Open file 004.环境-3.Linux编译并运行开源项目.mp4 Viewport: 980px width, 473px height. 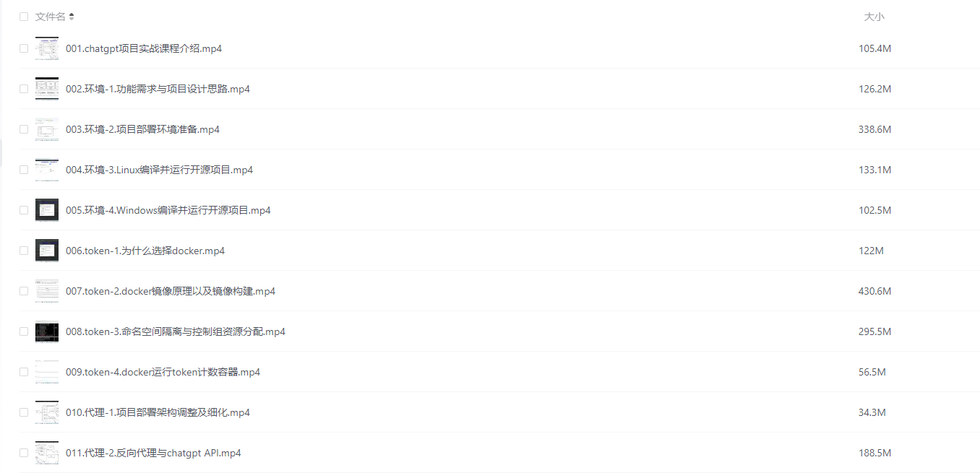159,170
